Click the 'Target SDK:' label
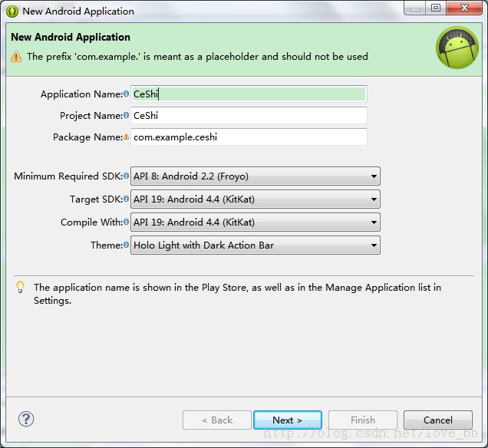 click(x=96, y=199)
